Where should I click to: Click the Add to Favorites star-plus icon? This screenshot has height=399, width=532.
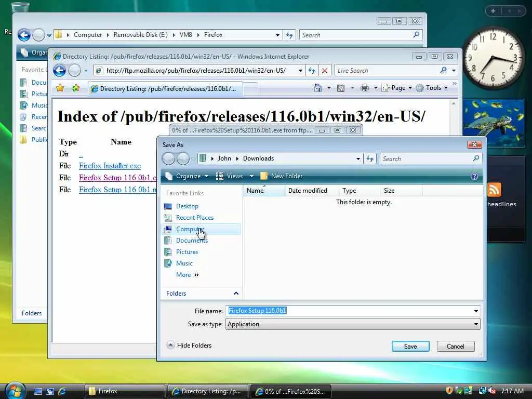75,88
